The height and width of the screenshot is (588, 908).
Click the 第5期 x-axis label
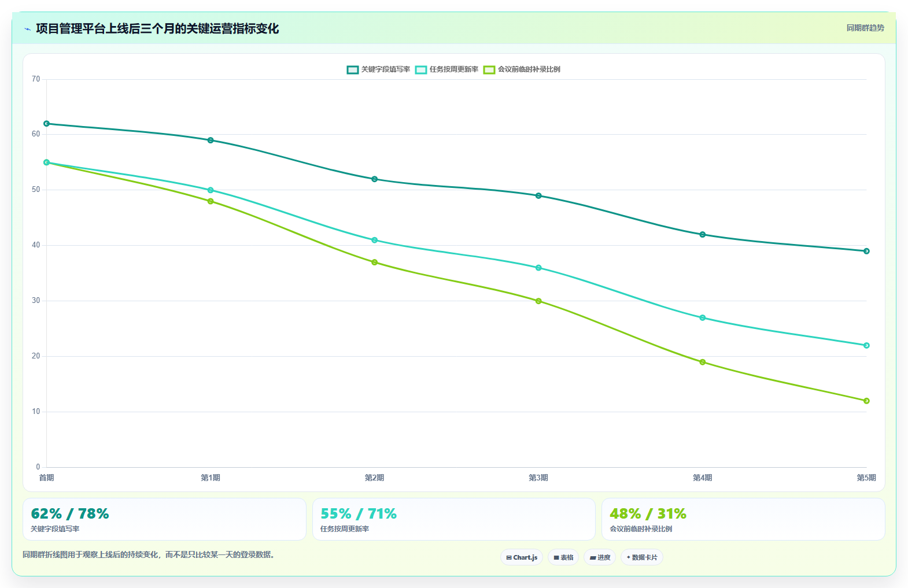866,478
